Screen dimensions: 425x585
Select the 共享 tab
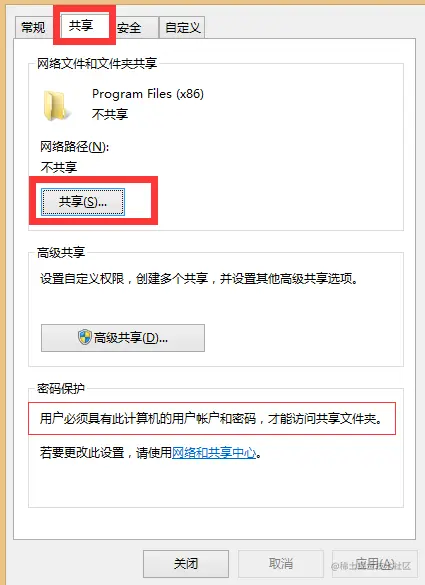pyautogui.click(x=83, y=25)
